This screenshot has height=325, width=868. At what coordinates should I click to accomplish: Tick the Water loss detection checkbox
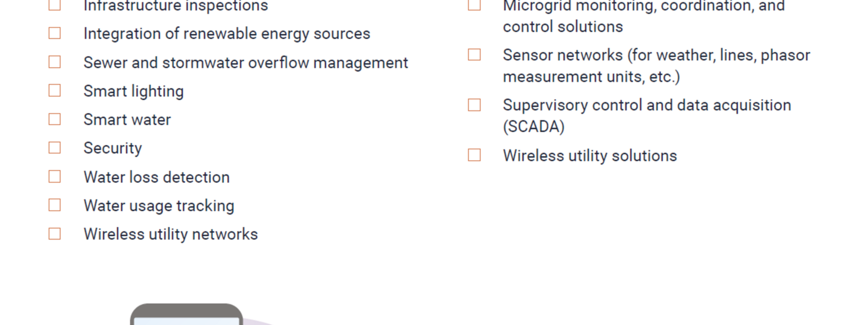55,177
